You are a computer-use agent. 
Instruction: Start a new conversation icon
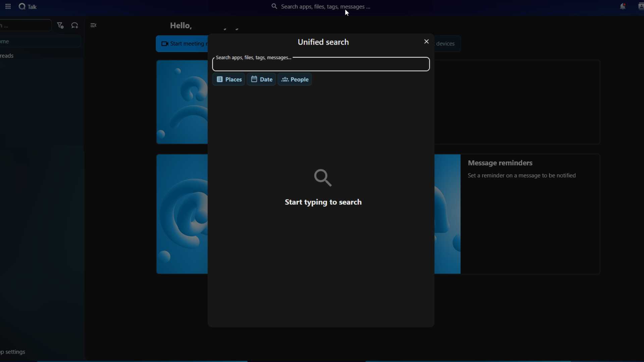[x=75, y=26]
